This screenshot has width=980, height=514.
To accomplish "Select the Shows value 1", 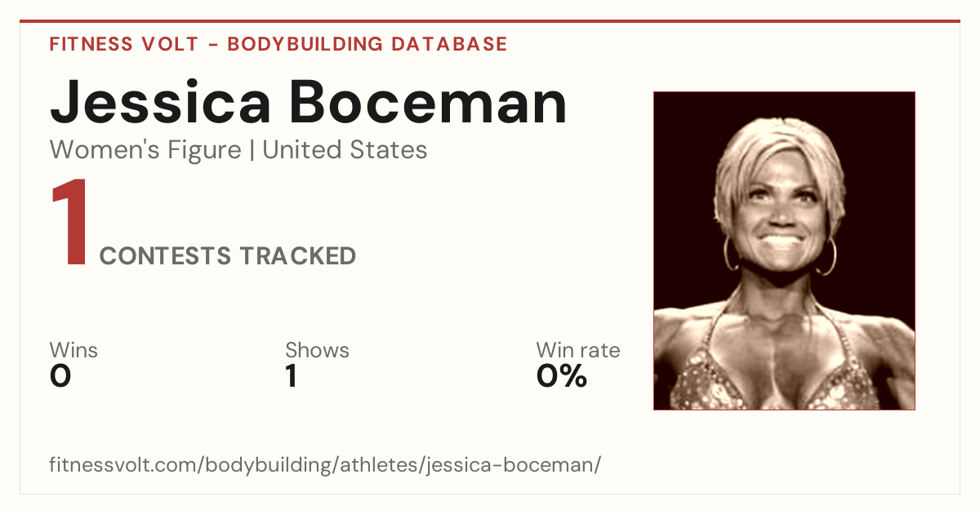I will (292, 376).
